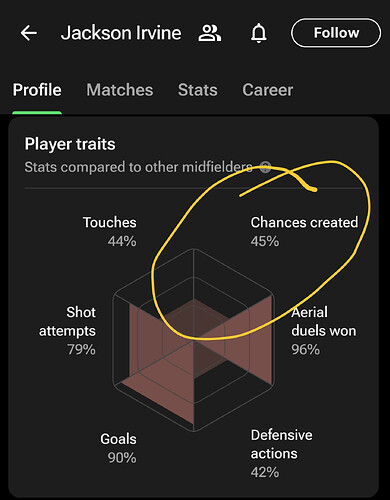Follow Jackson Irvine with the Follow button

click(x=336, y=33)
